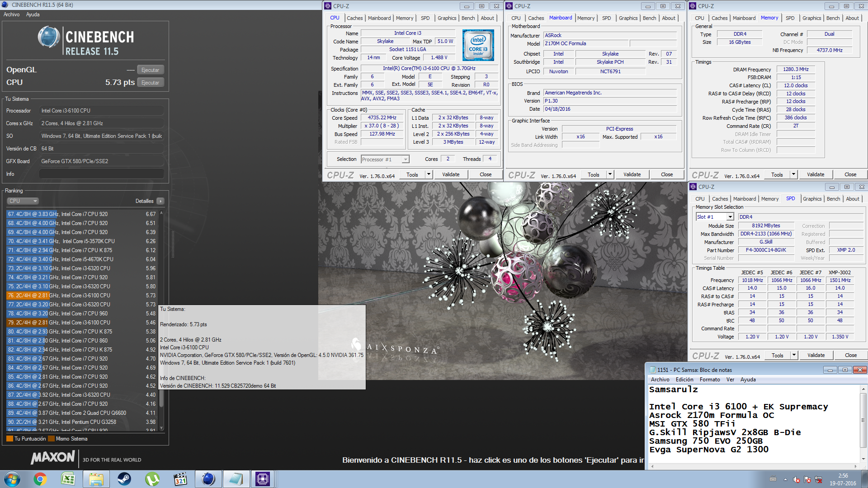Click title icon of CPU-Z CPU window

[x=328, y=6]
